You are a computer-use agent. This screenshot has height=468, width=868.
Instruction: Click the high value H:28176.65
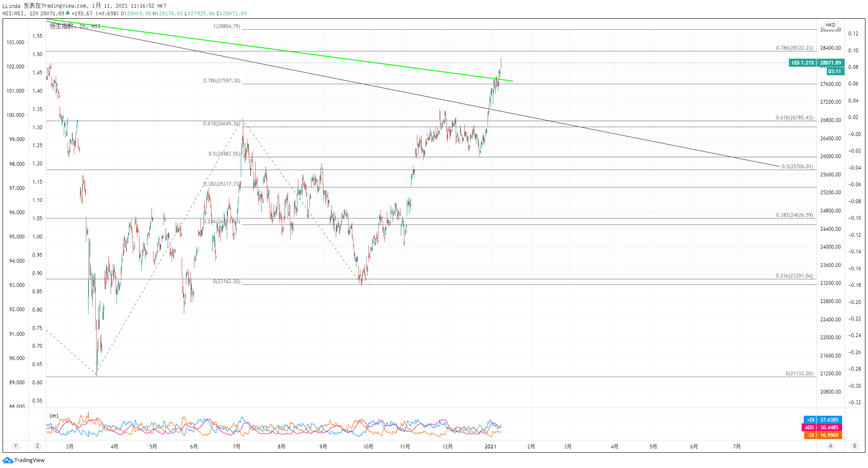click(168, 14)
